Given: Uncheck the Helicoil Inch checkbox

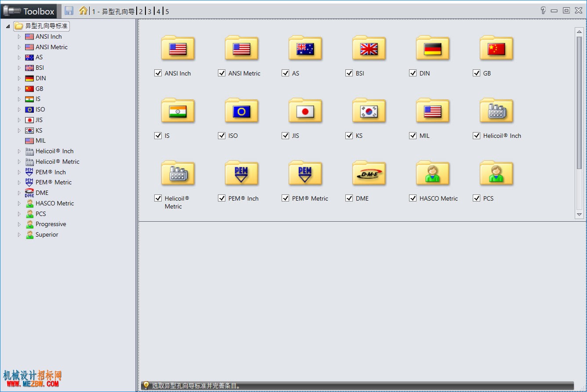Looking at the screenshot, I should (477, 136).
